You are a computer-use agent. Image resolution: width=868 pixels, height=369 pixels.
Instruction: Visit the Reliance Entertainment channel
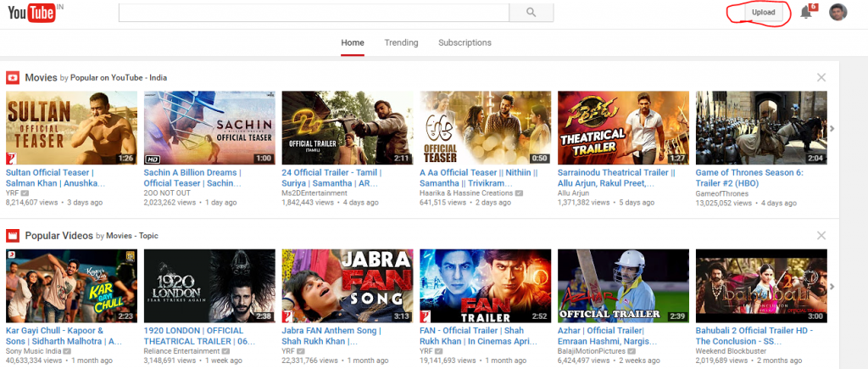(181, 351)
